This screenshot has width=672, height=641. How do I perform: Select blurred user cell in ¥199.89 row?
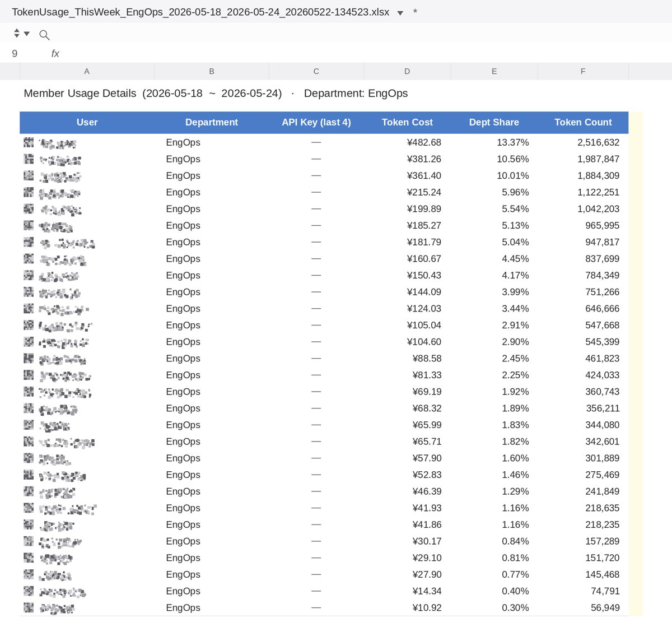coord(87,209)
